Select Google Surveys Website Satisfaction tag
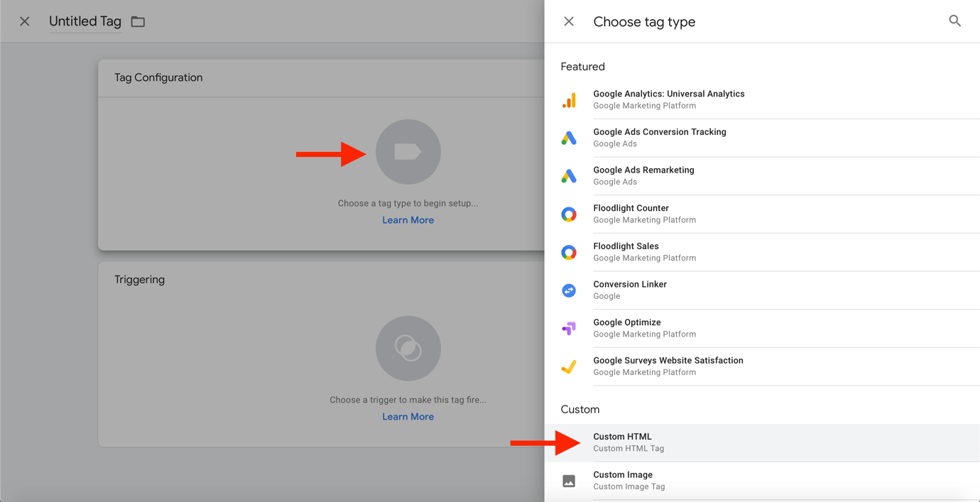The height and width of the screenshot is (502, 980). (x=762, y=366)
